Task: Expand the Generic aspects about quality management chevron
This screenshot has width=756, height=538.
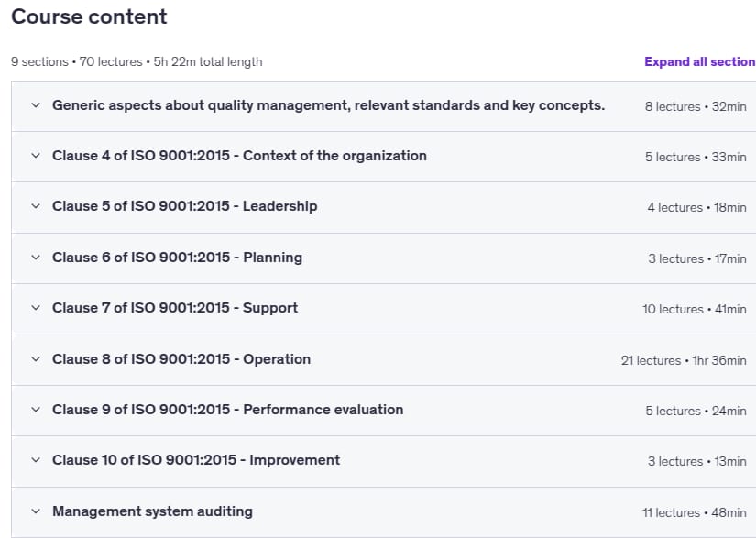Action: pos(36,105)
